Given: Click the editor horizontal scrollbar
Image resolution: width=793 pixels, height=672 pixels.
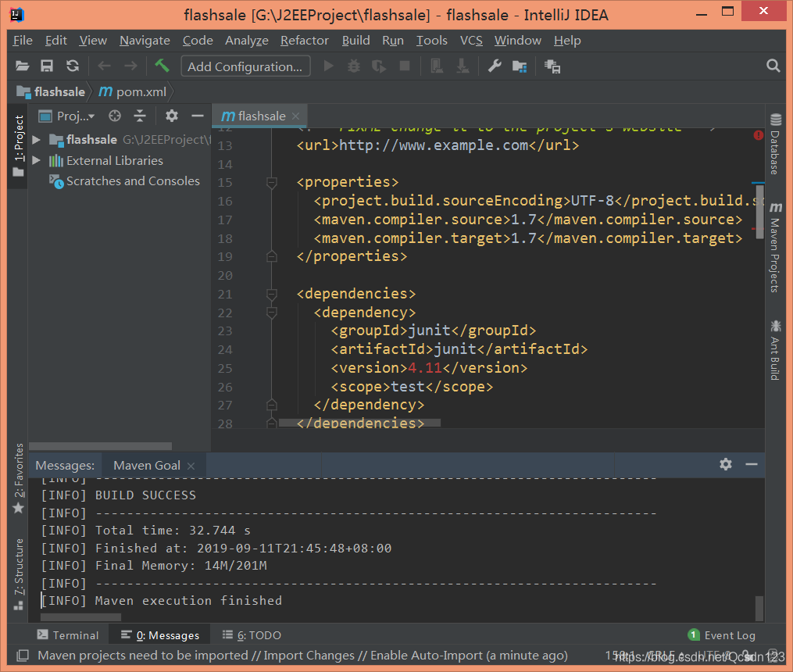Looking at the screenshot, I should tap(359, 423).
